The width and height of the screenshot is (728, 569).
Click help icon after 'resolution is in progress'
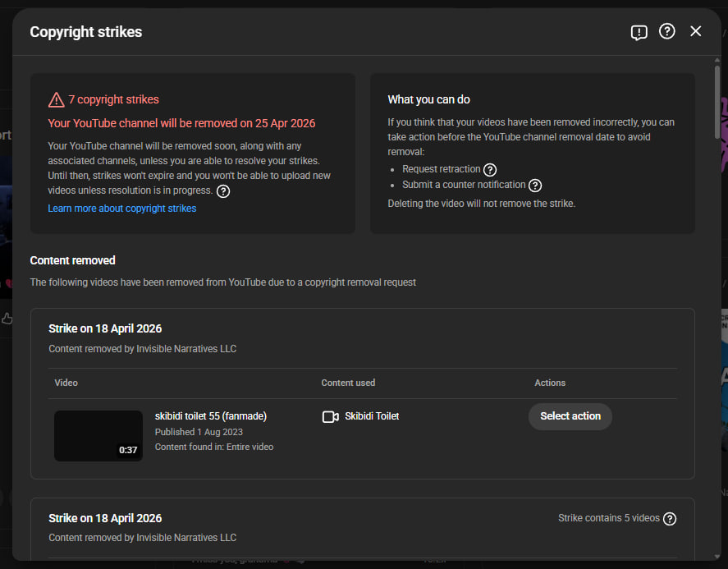(x=223, y=191)
